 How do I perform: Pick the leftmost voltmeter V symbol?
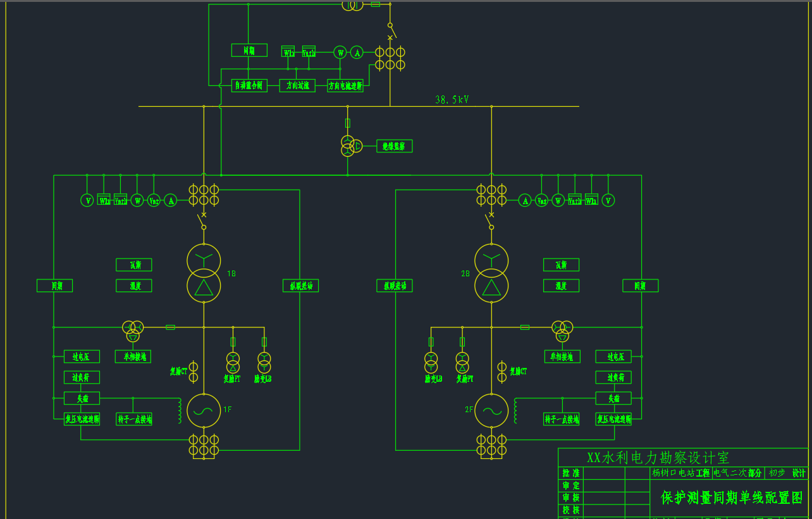[x=87, y=200]
